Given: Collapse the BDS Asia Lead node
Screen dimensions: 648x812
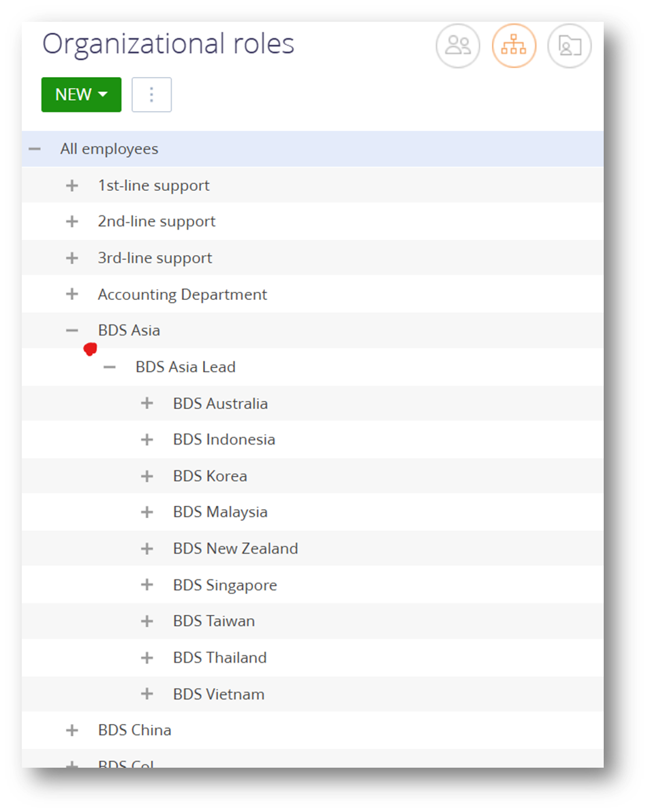Looking at the screenshot, I should (110, 367).
